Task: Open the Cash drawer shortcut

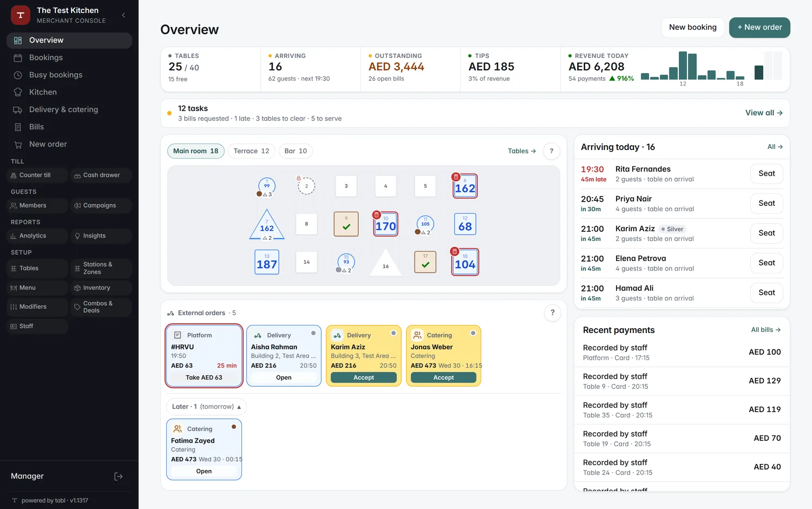Action: click(x=101, y=175)
